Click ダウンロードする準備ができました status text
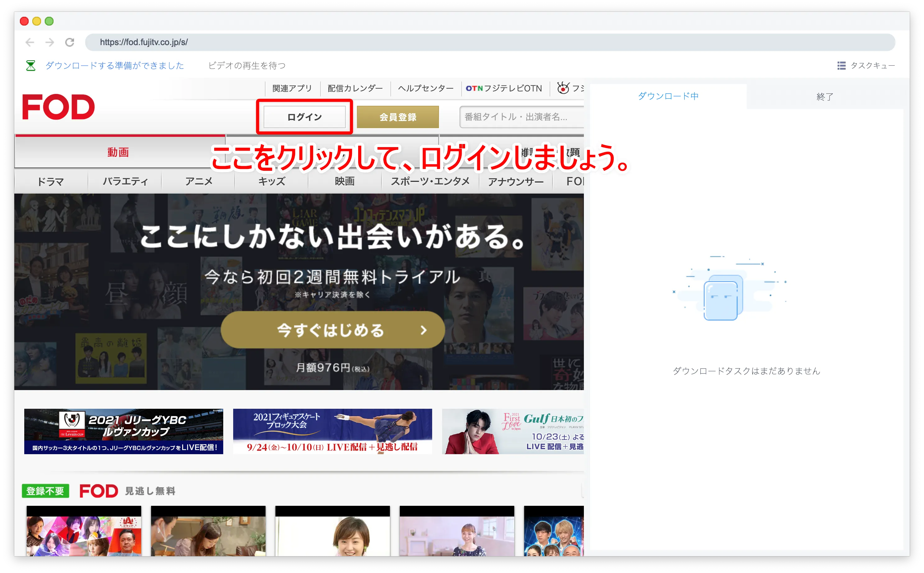The image size is (924, 573). [114, 66]
